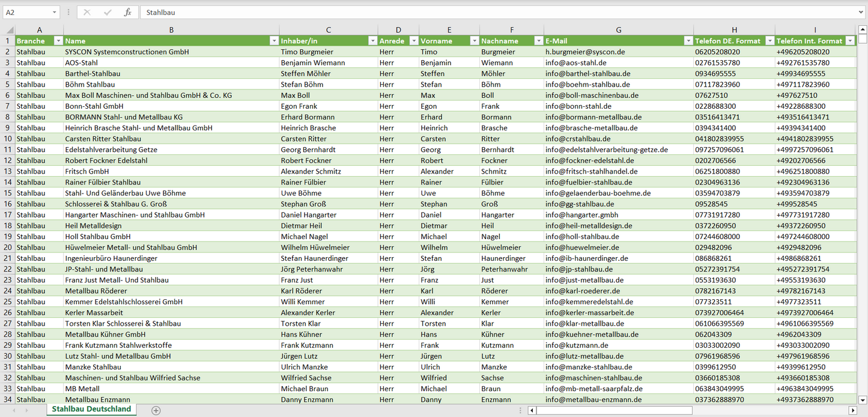Open the Anrede column filter dropdown
This screenshot has height=417, width=868.
click(x=414, y=41)
